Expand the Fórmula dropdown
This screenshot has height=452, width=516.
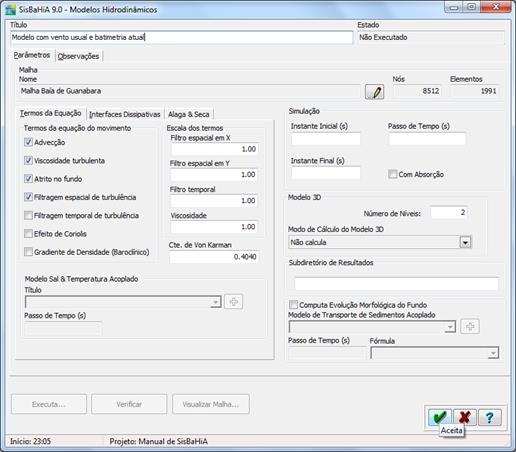pyautogui.click(x=493, y=353)
